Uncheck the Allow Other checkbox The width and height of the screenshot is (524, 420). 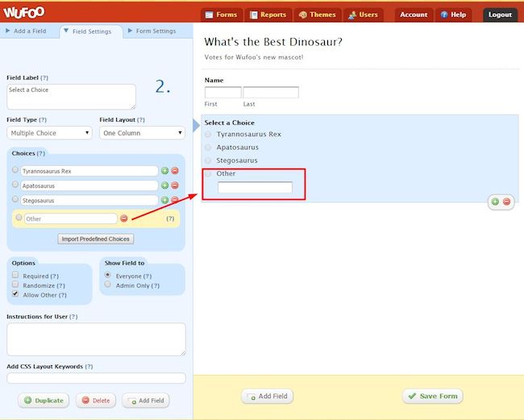coord(15,293)
